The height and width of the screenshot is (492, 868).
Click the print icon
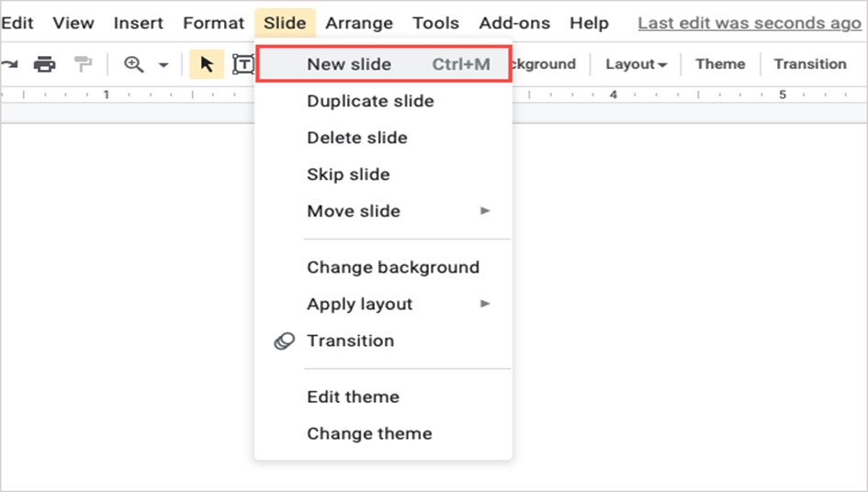coord(44,64)
